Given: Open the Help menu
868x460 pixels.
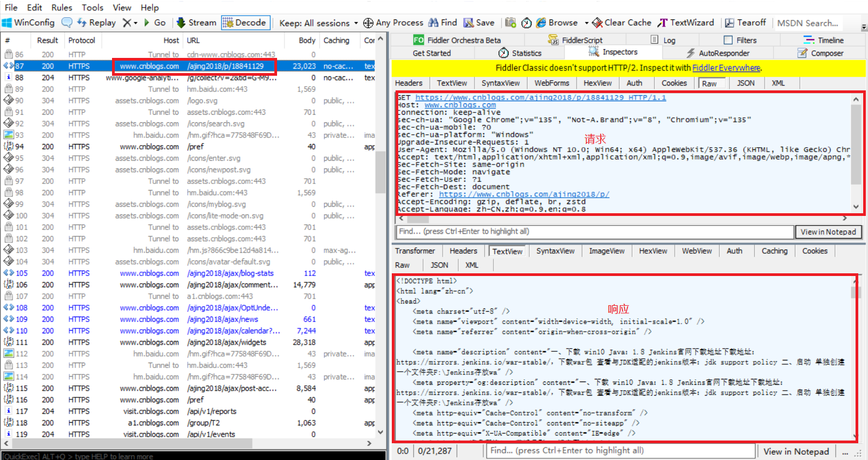Looking at the screenshot, I should coord(149,8).
